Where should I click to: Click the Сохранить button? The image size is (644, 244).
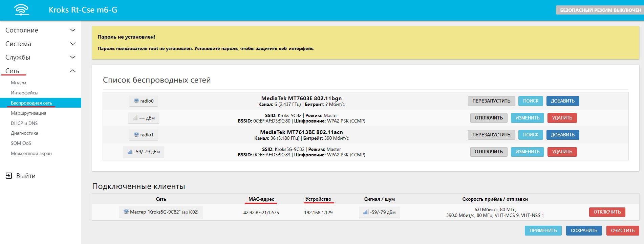click(584, 230)
